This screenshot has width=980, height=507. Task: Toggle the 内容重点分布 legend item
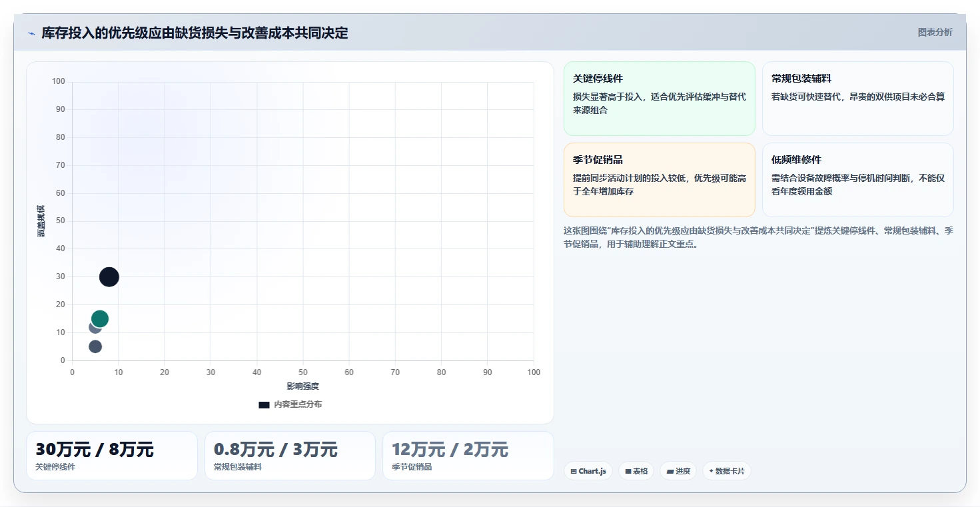click(x=290, y=404)
